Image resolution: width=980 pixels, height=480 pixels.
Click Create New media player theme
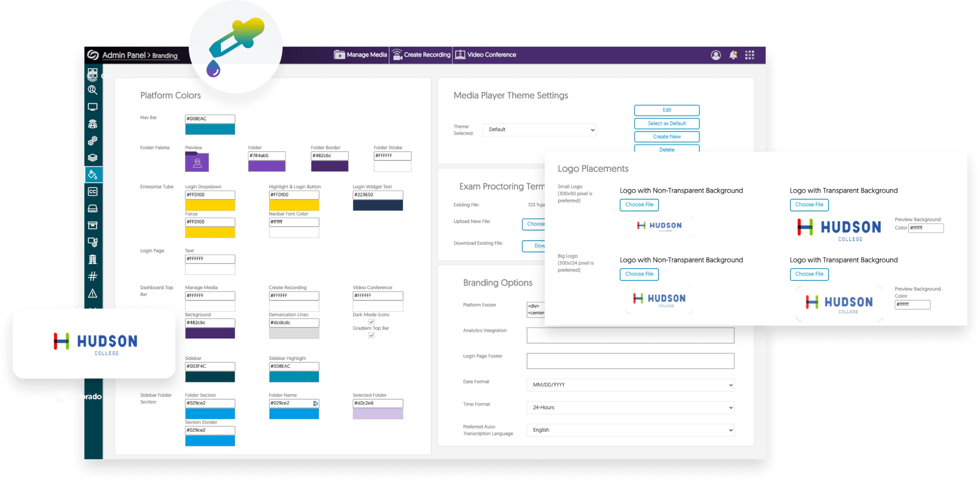click(x=664, y=136)
